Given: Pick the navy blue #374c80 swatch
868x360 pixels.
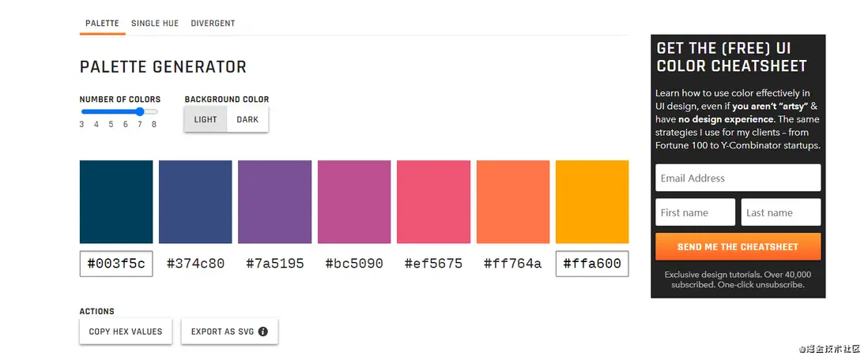Looking at the screenshot, I should 195,202.
